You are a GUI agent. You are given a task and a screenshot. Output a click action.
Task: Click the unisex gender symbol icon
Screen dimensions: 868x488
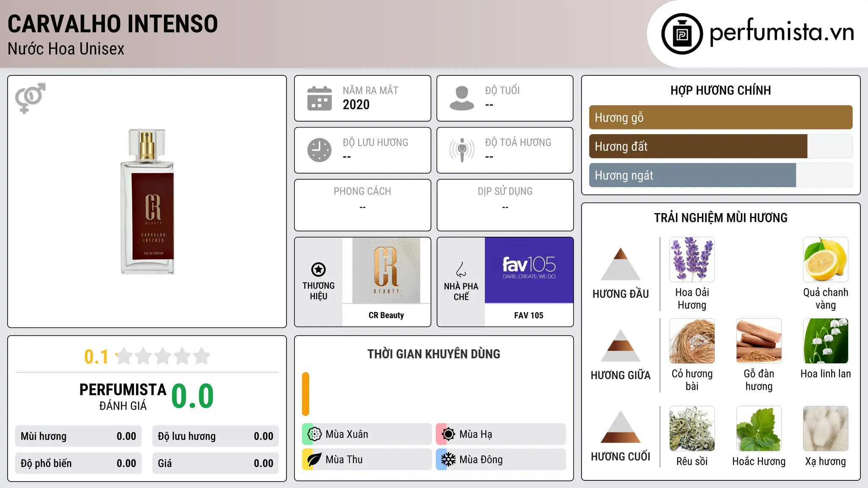[x=30, y=98]
